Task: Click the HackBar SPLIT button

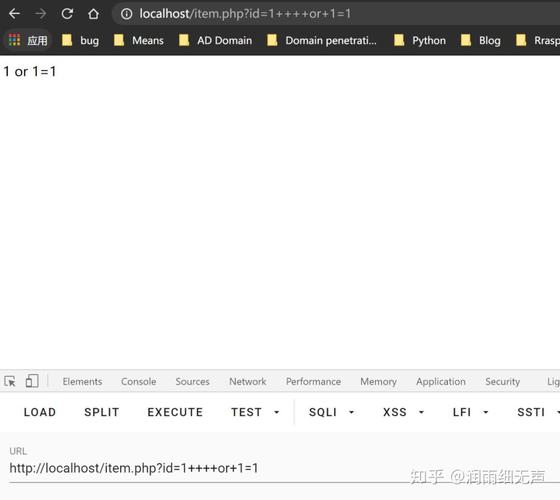Action: pyautogui.click(x=102, y=412)
